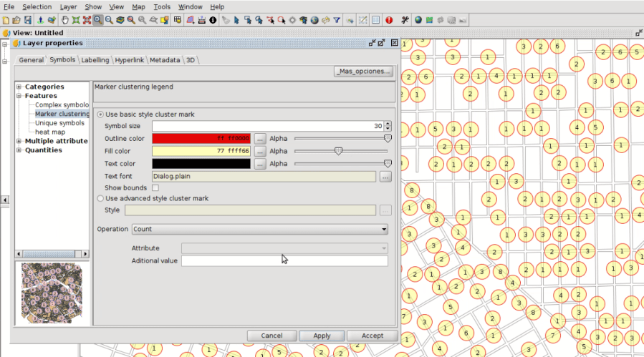Open the filter funnel tool
This screenshot has width=644, height=357.
(337, 20)
